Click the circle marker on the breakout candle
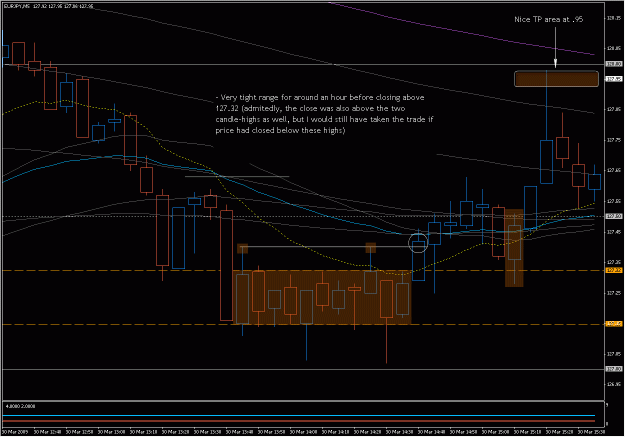Image resolution: width=625 pixels, height=437 pixels. [418, 242]
